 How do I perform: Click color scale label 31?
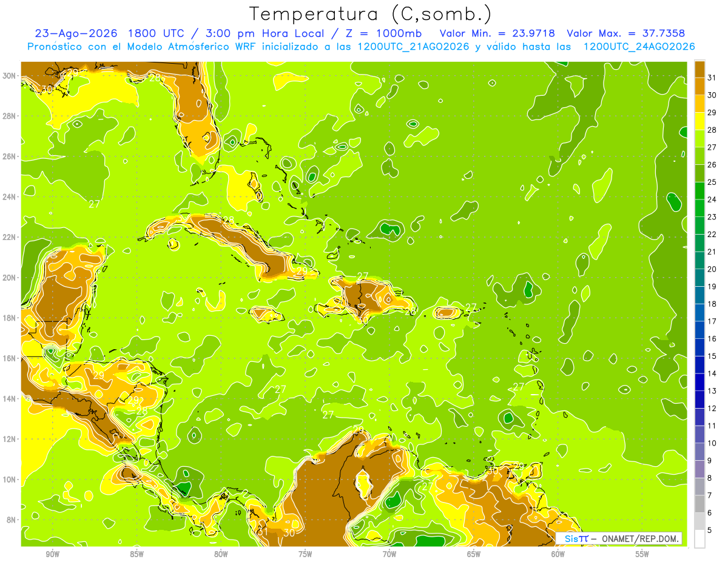[712, 78]
